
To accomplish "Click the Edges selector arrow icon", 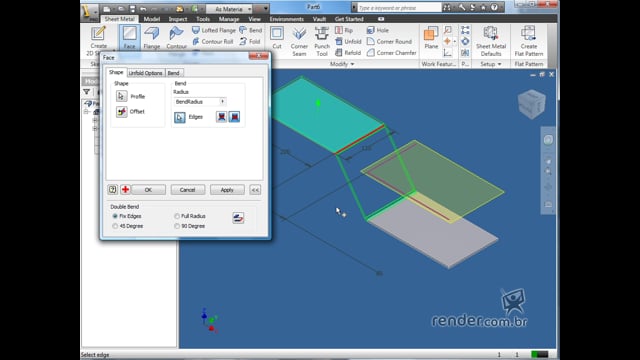I will click(x=180, y=117).
